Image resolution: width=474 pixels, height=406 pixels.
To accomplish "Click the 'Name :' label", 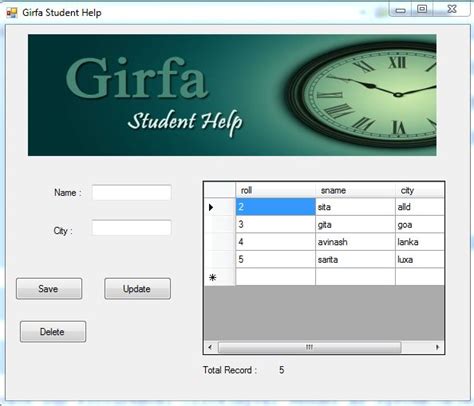I will [x=68, y=193].
